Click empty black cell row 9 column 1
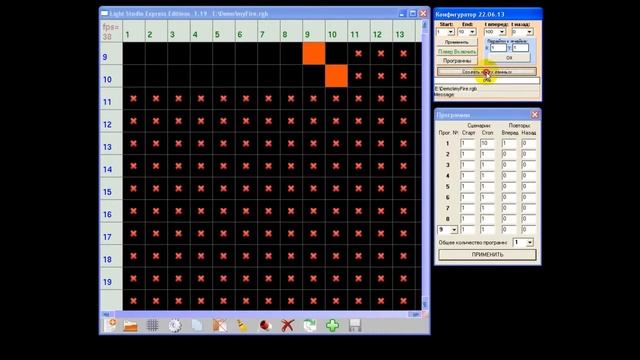This screenshot has height=360, width=640. point(134,53)
